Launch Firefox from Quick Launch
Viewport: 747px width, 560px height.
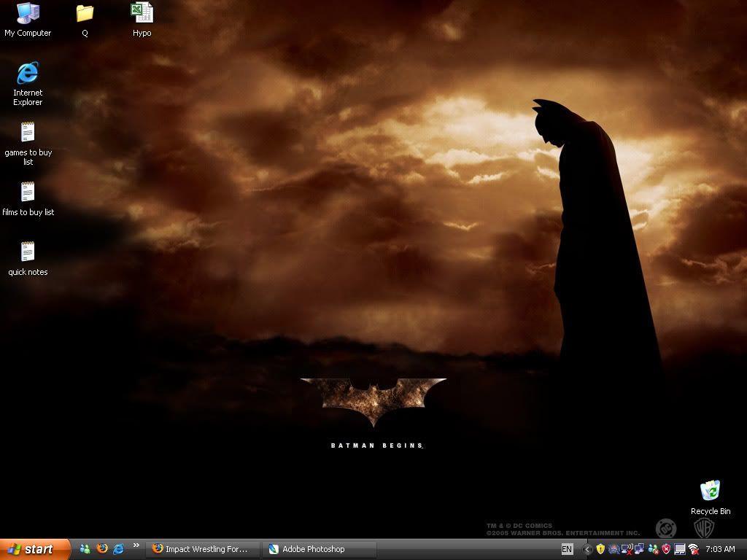[x=101, y=549]
